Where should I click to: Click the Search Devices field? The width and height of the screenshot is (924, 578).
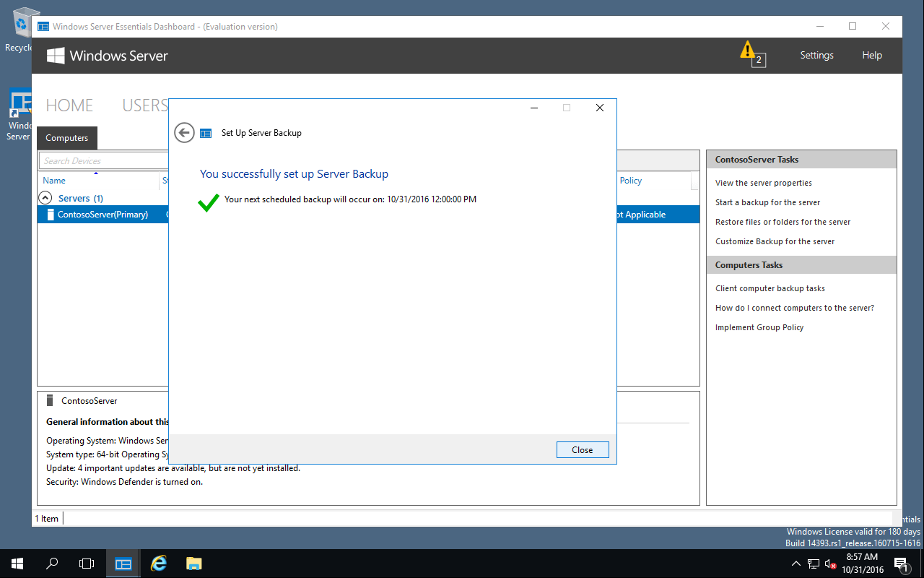[x=104, y=160]
